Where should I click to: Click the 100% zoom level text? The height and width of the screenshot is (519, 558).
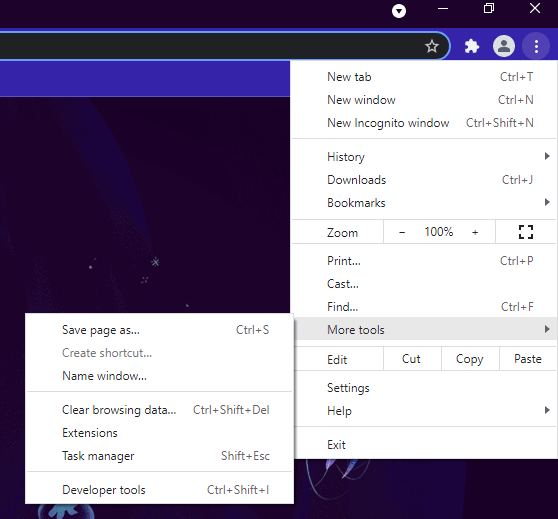(438, 232)
